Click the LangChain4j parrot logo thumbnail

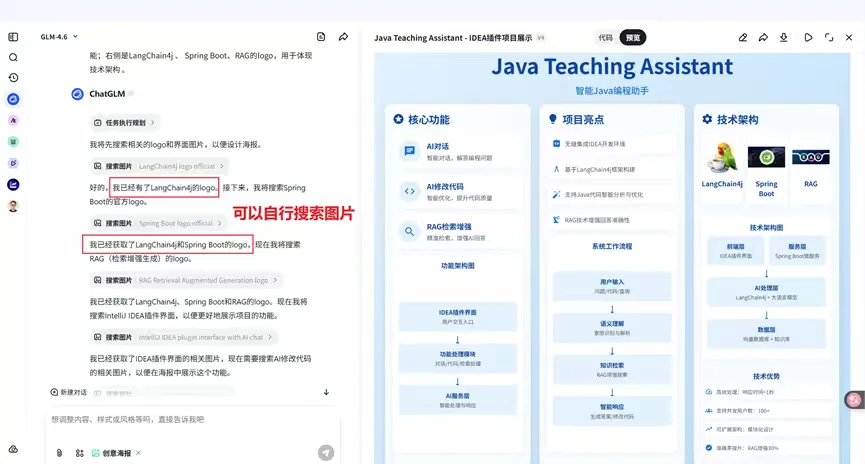click(x=722, y=159)
